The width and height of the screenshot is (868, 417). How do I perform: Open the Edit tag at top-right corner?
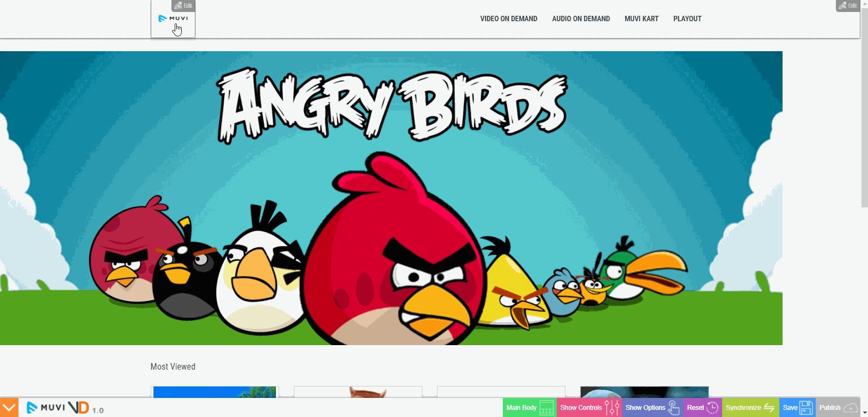click(x=848, y=5)
